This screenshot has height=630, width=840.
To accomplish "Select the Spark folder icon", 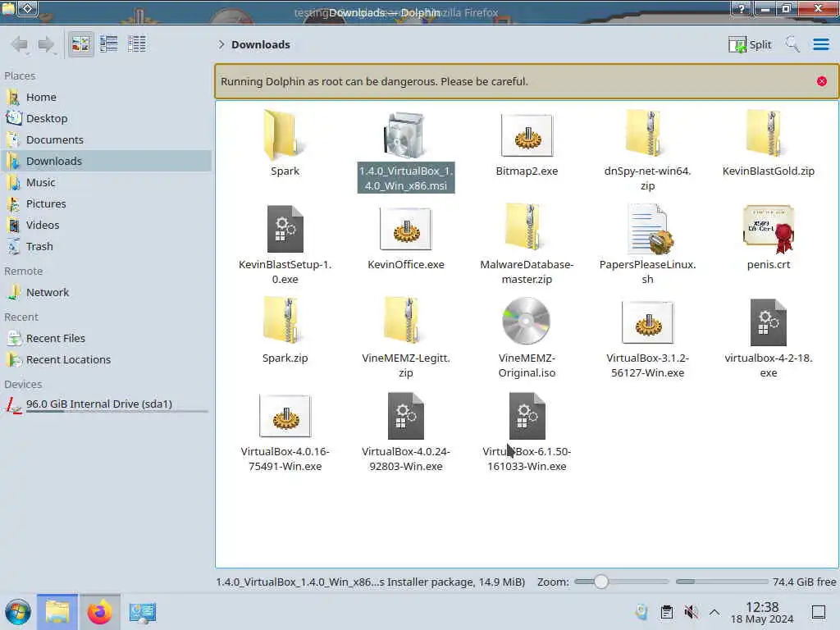I will 284,135.
